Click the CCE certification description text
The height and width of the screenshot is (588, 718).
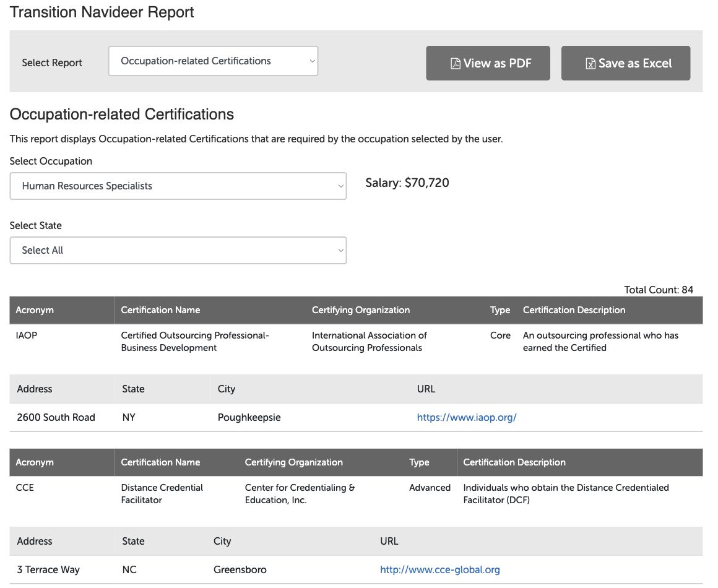coord(566,494)
